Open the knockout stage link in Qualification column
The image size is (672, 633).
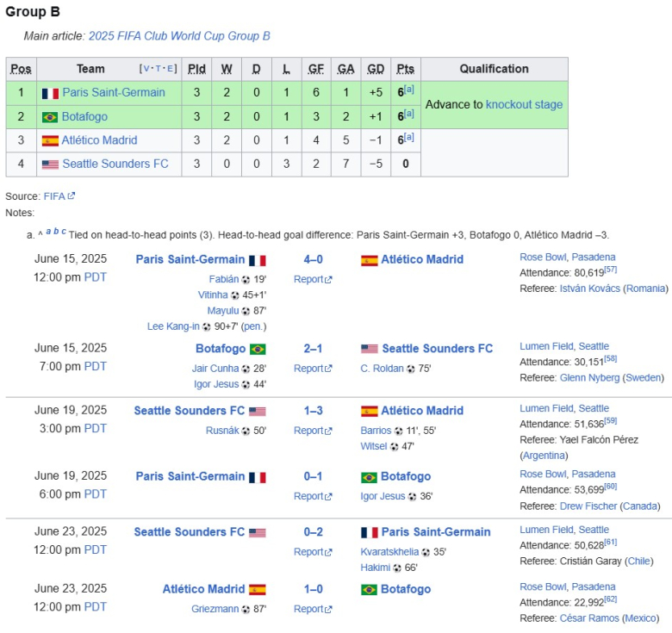pyautogui.click(x=524, y=104)
